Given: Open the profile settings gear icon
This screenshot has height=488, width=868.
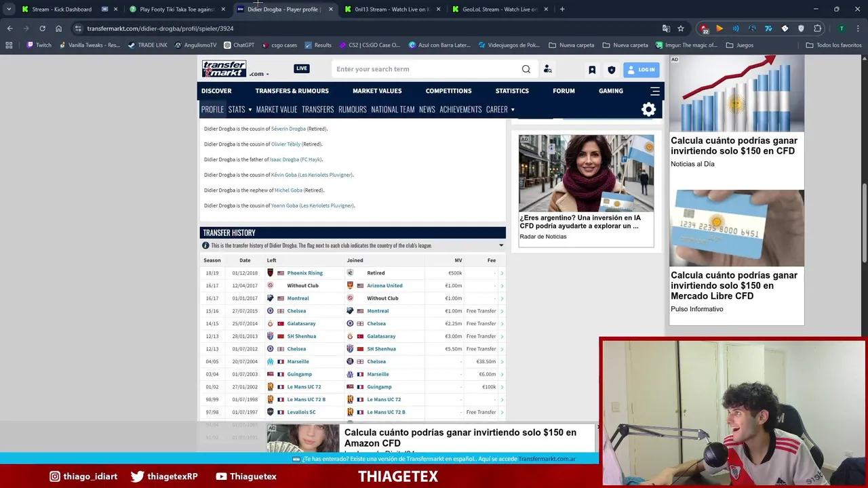Looking at the screenshot, I should tap(649, 109).
